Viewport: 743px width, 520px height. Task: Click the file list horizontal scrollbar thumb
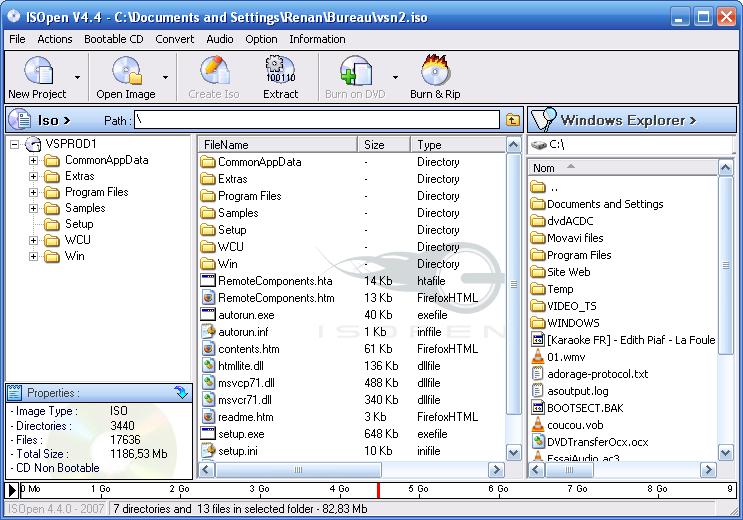click(x=298, y=470)
